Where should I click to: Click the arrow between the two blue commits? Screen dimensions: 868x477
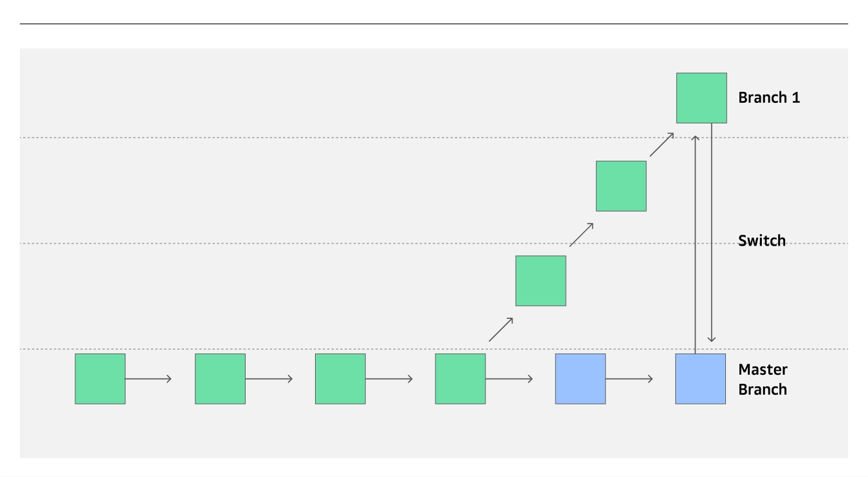pos(629,379)
